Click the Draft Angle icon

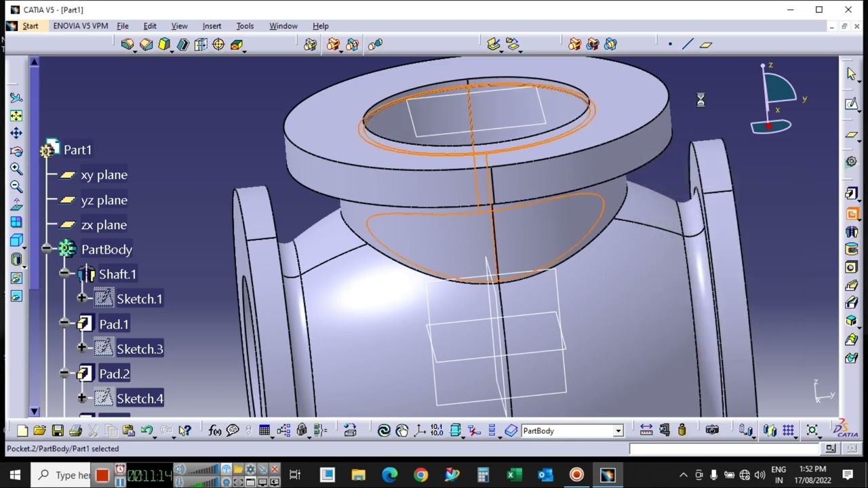(164, 45)
